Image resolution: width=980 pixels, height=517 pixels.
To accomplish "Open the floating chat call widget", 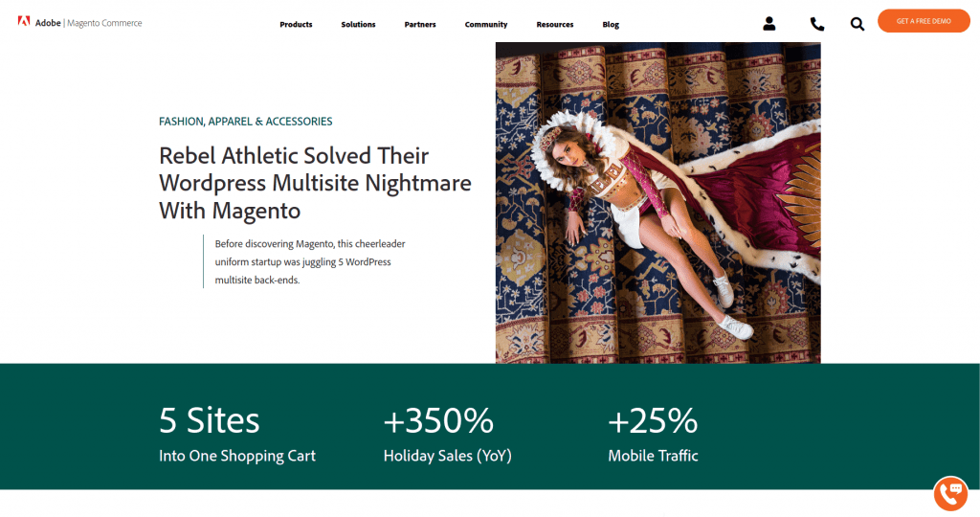I will click(950, 493).
